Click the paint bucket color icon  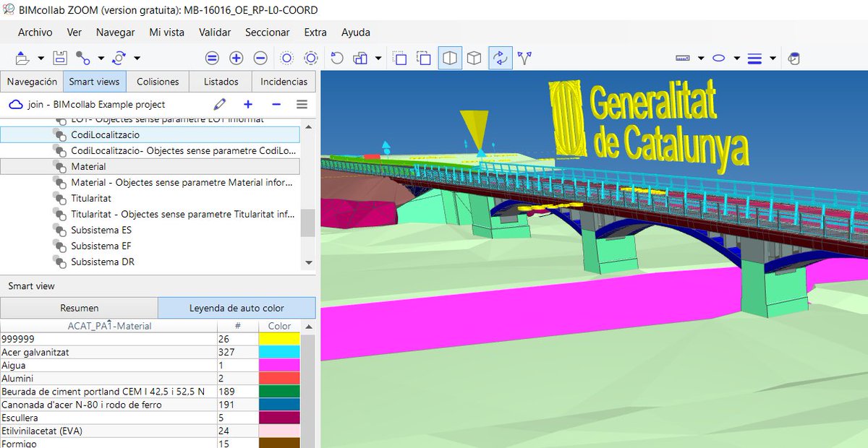793,59
